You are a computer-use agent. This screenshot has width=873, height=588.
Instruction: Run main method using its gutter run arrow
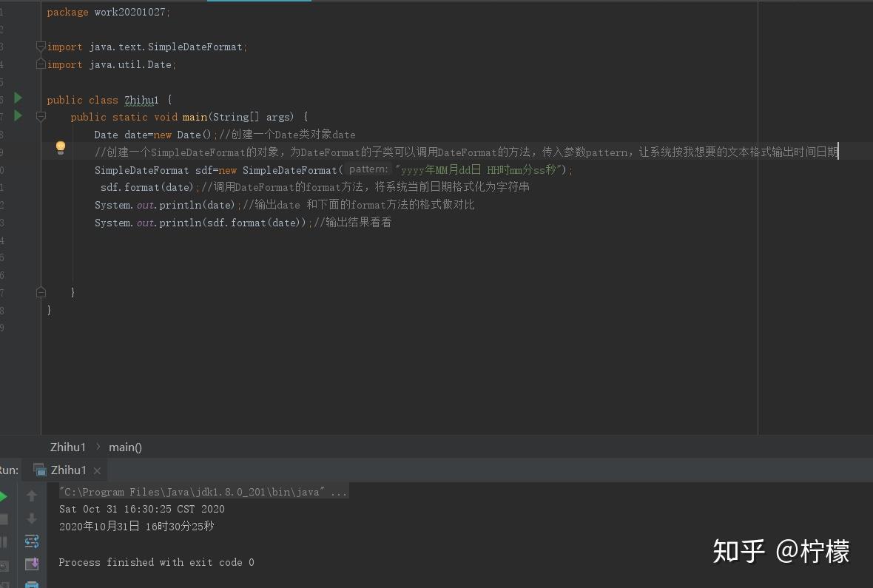coord(18,116)
